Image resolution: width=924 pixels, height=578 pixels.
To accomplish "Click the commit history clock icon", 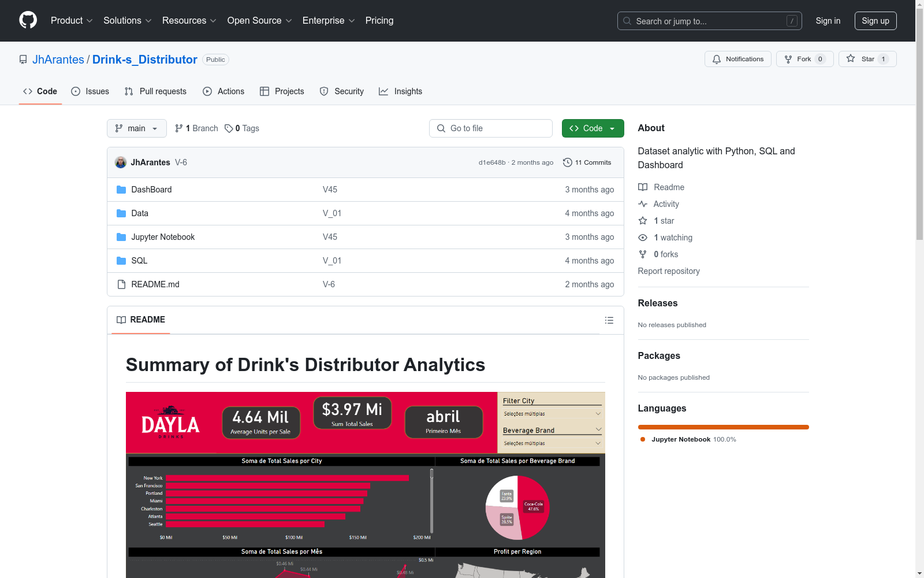I will pos(568,162).
